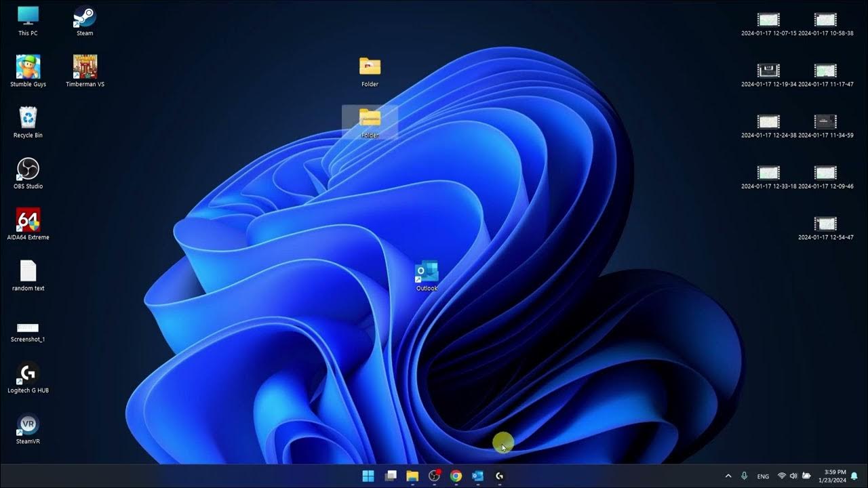868x488 pixels.
Task: Open the Timberman VS game
Action: 84,66
